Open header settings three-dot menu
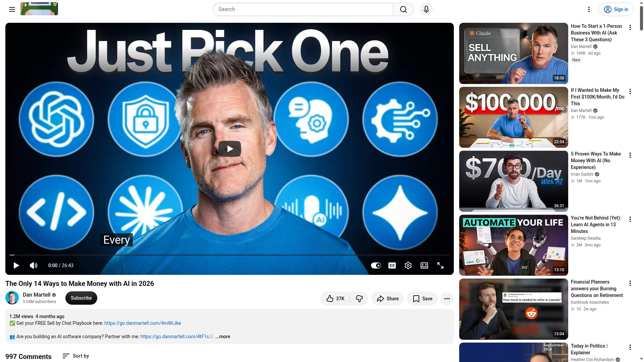Screen dimensions: 644x362 [x=589, y=9]
